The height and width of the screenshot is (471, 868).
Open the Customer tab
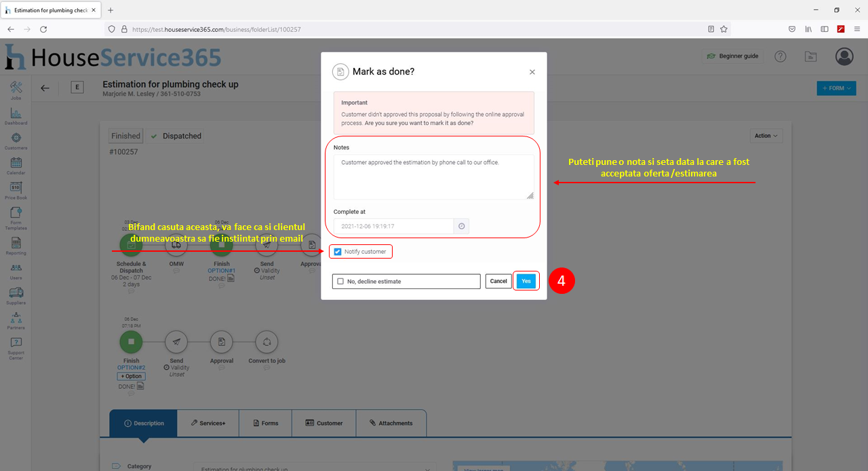tap(324, 423)
